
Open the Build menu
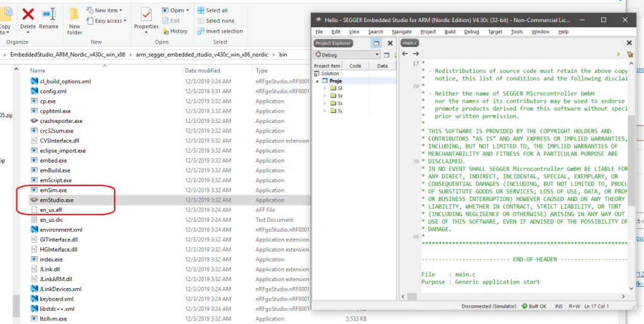coord(449,32)
